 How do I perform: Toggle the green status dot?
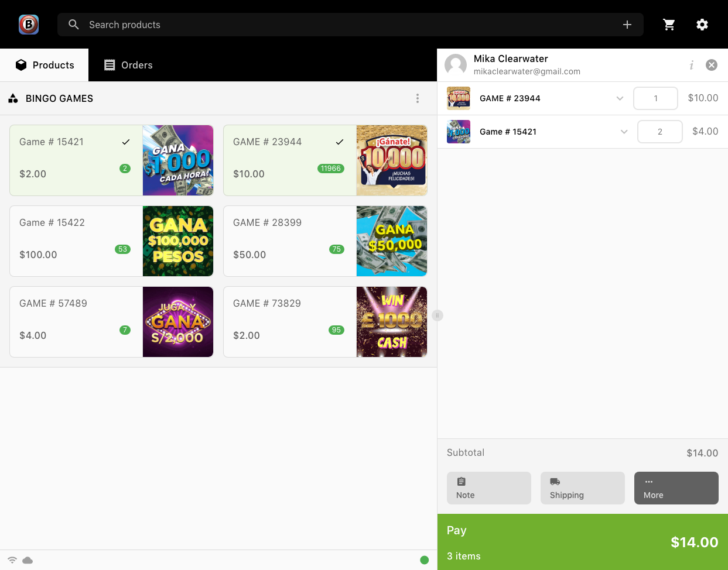[424, 560]
